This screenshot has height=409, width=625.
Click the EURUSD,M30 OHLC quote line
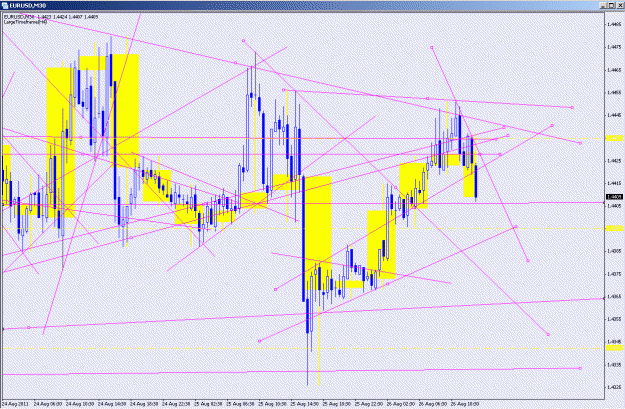(51, 17)
